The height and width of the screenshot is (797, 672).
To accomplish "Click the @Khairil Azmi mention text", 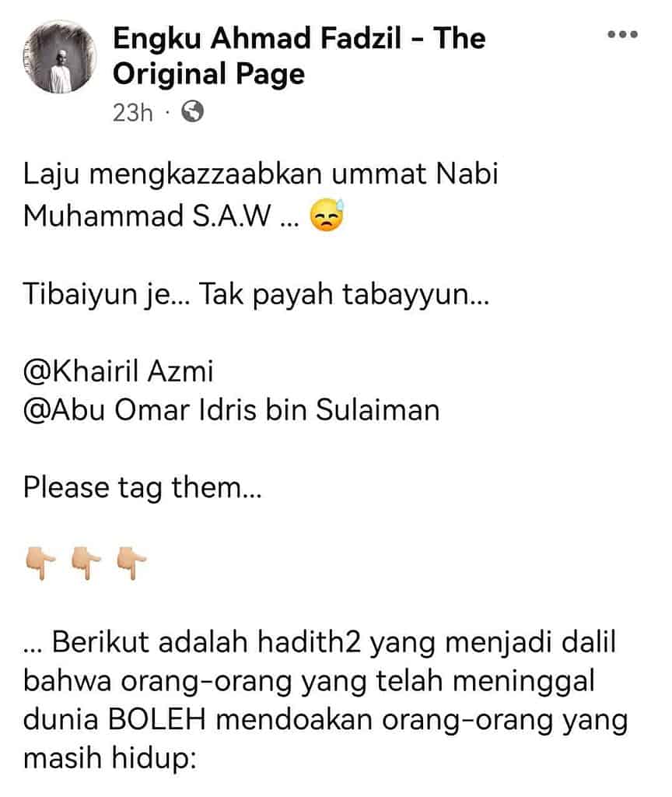I will (118, 370).
